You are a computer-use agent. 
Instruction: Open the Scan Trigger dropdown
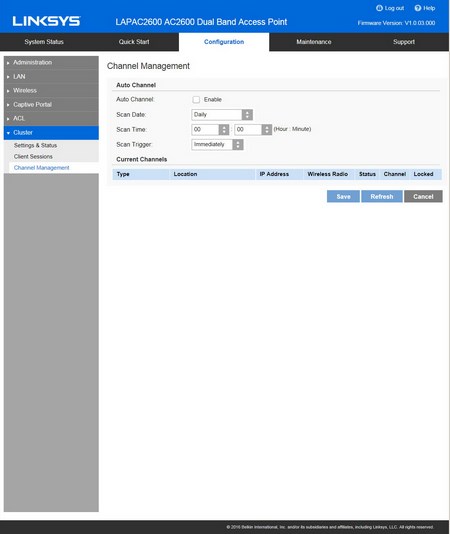[217, 144]
